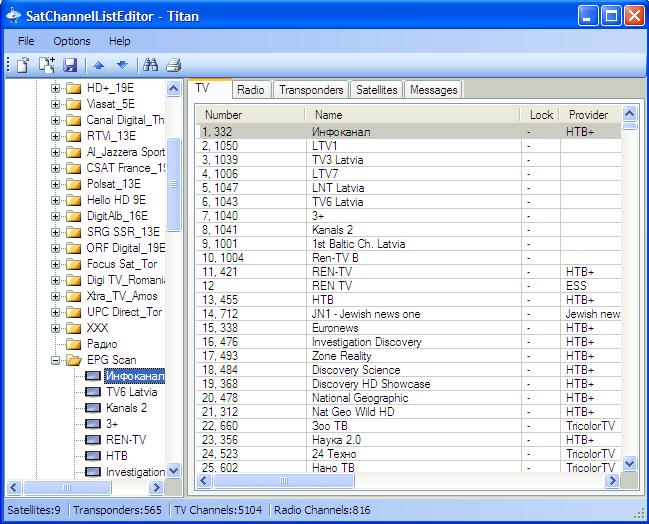The height and width of the screenshot is (524, 649).
Task: Click the channel table's right scroll arrow
Action: (612, 481)
